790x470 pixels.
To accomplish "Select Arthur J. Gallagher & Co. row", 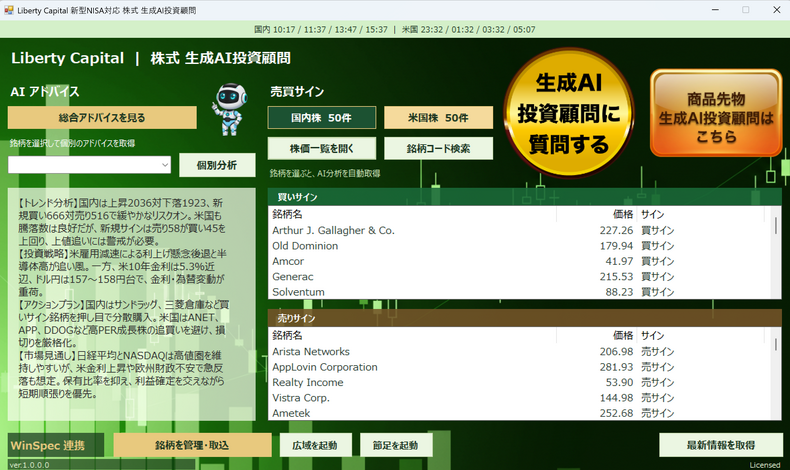I will [x=521, y=230].
